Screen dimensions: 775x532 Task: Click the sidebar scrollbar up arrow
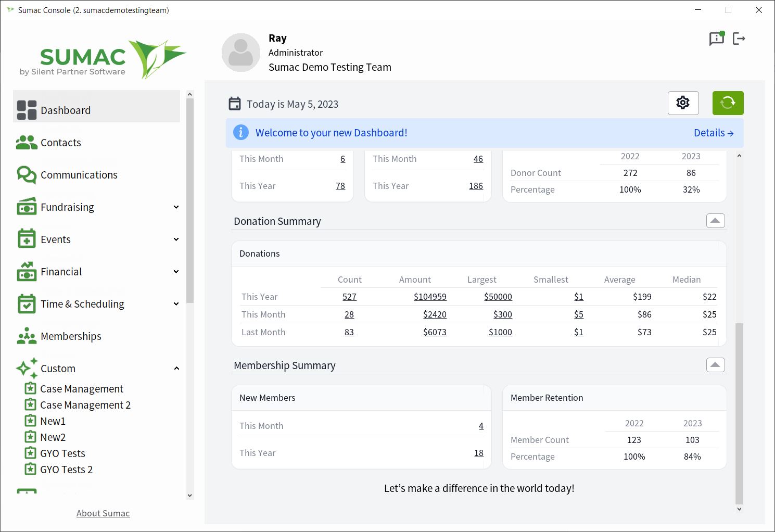pyautogui.click(x=189, y=94)
